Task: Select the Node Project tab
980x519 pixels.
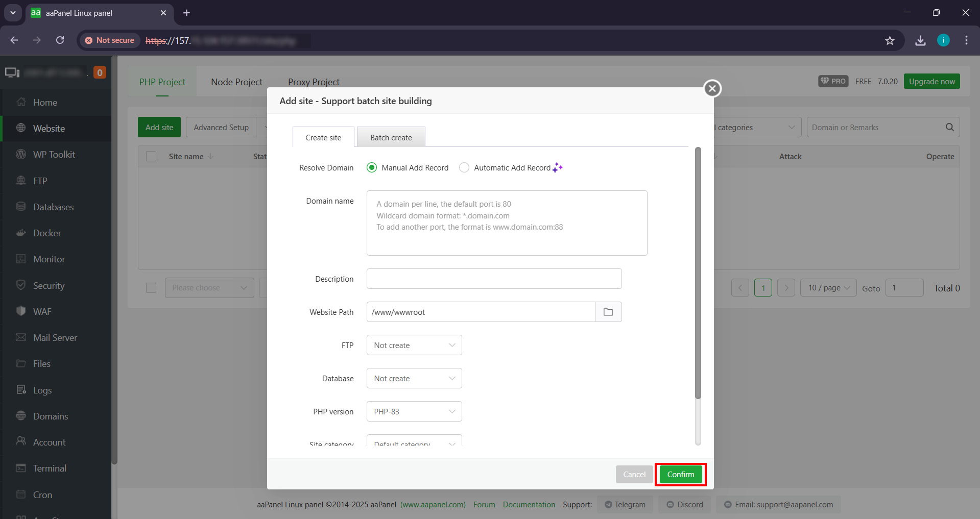Action: pos(236,82)
